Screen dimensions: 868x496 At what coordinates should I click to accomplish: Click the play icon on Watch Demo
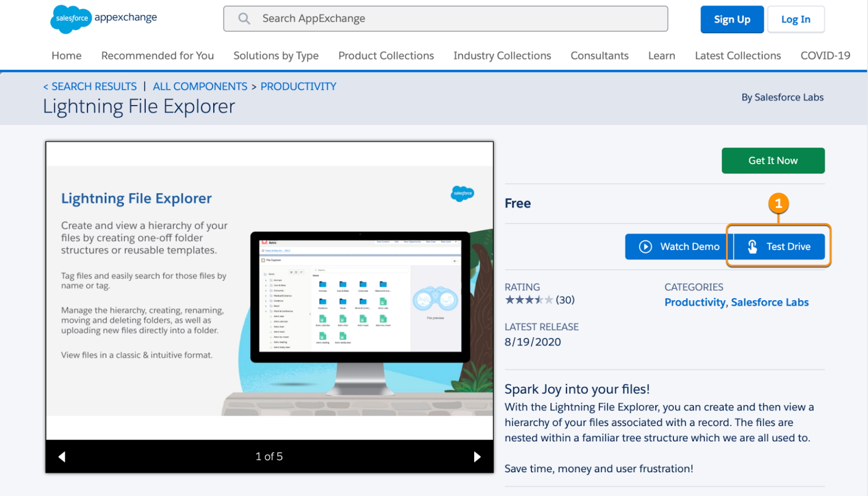[645, 247]
